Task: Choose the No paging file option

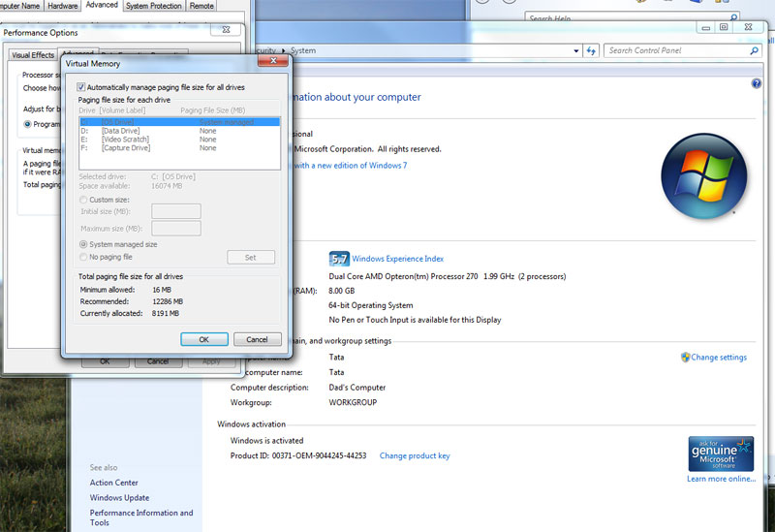Action: (83, 257)
